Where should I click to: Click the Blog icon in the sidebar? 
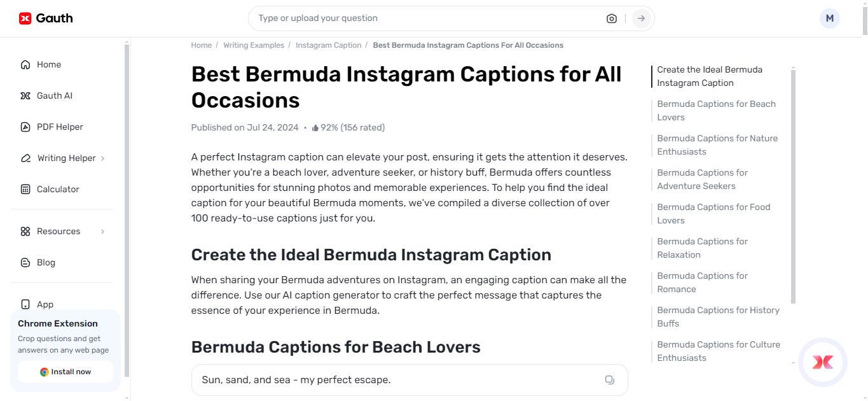pos(25,262)
